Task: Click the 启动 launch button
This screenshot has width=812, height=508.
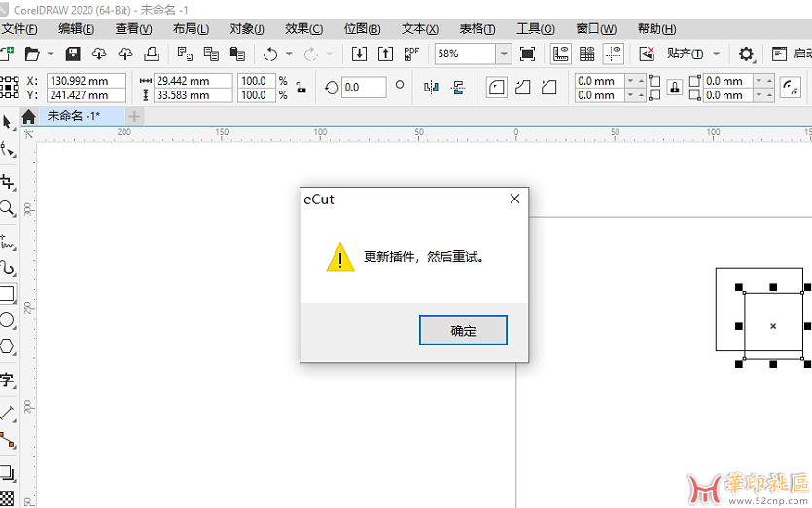Action: (x=792, y=54)
